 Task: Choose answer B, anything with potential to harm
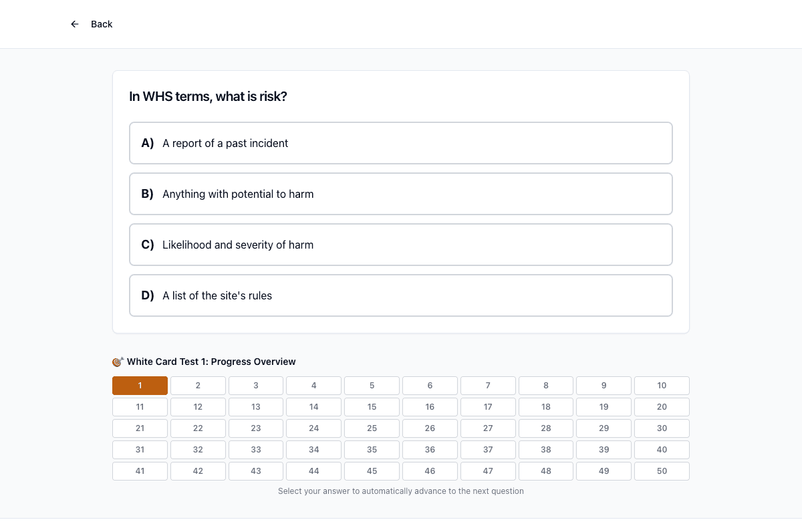point(401,194)
